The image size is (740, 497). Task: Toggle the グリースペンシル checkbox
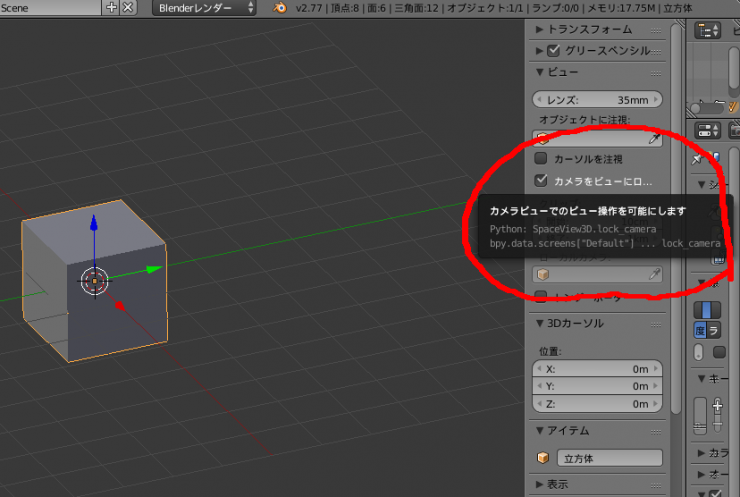(553, 51)
